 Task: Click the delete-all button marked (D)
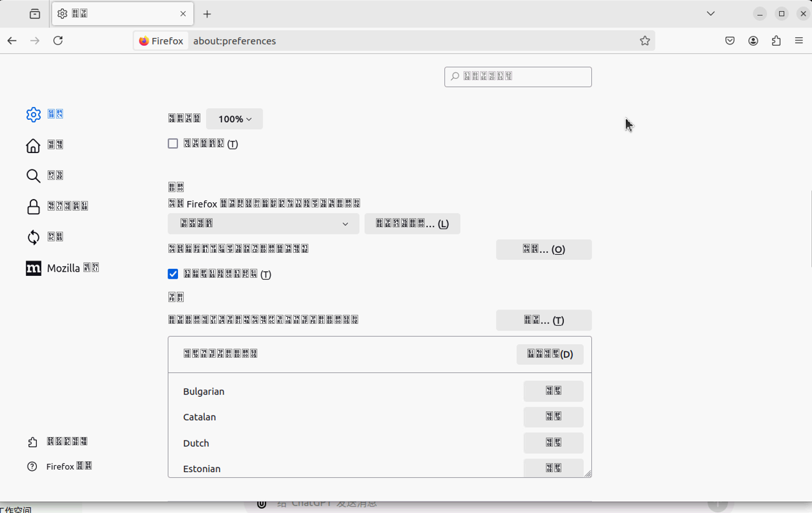550,354
